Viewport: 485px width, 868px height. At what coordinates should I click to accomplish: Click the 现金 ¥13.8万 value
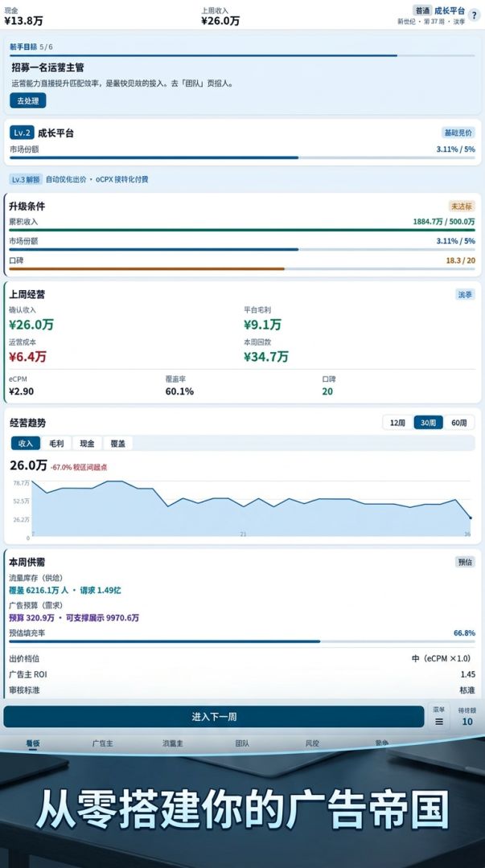tap(23, 21)
